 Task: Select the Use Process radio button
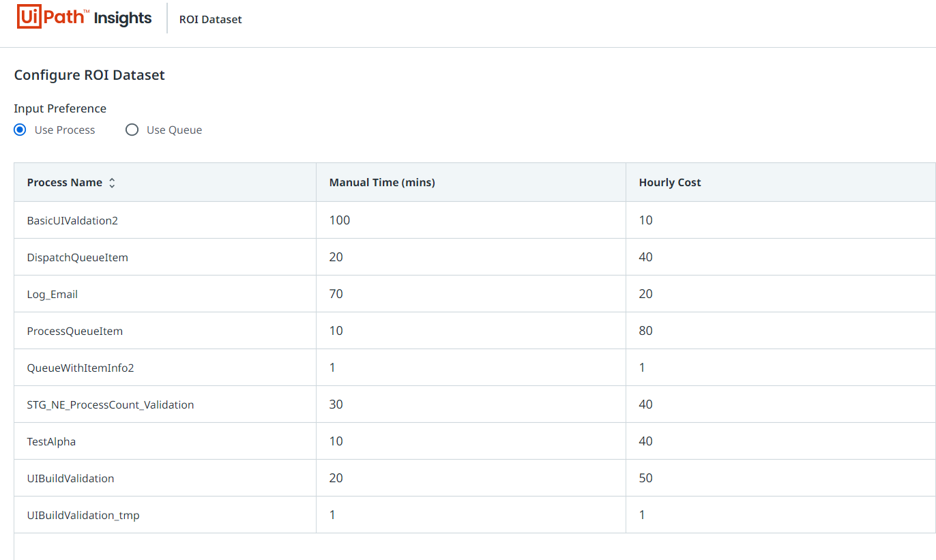[20, 130]
